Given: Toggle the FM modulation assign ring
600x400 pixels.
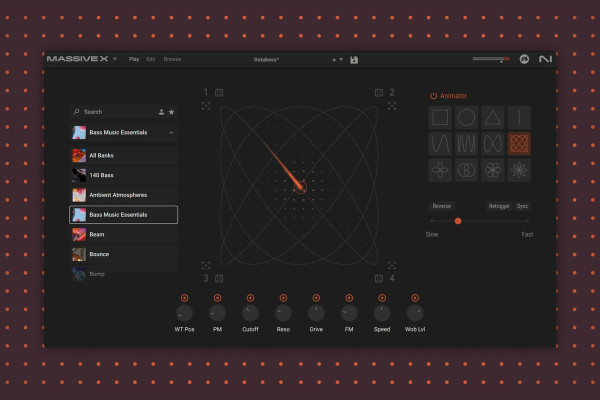Looking at the screenshot, I should point(349,298).
